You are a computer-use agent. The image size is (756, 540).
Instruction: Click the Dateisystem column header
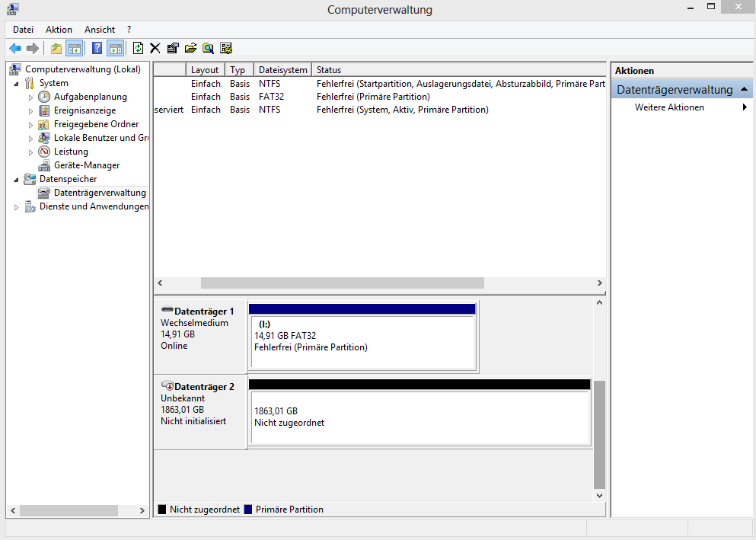(282, 70)
